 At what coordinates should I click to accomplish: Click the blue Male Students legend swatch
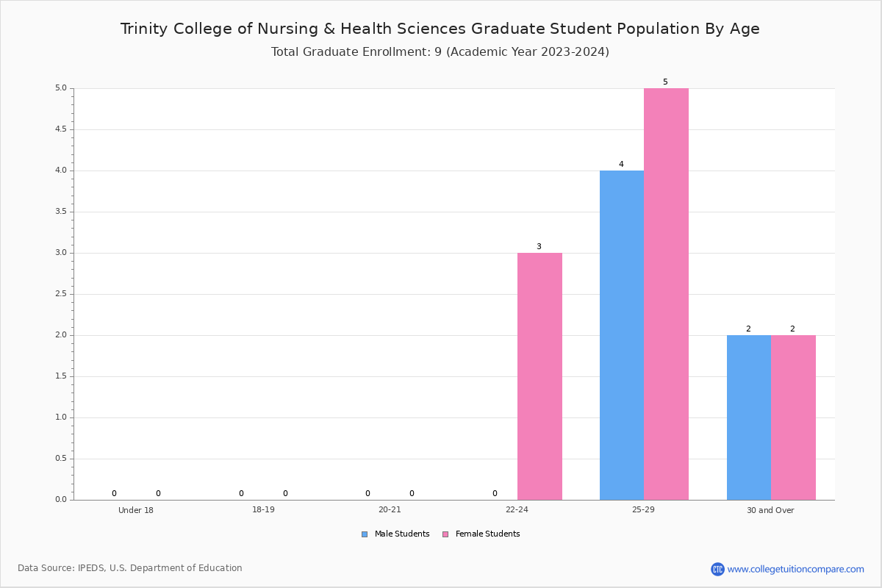click(365, 534)
